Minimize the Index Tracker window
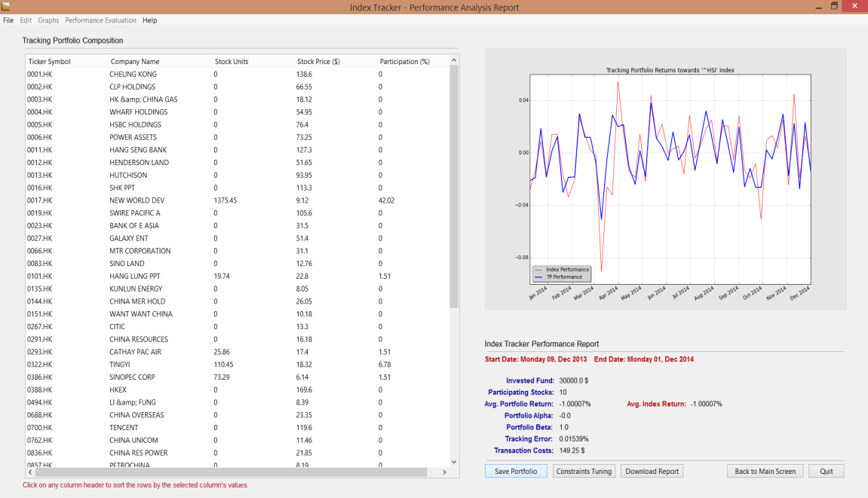The height and width of the screenshot is (498, 868). pos(818,7)
